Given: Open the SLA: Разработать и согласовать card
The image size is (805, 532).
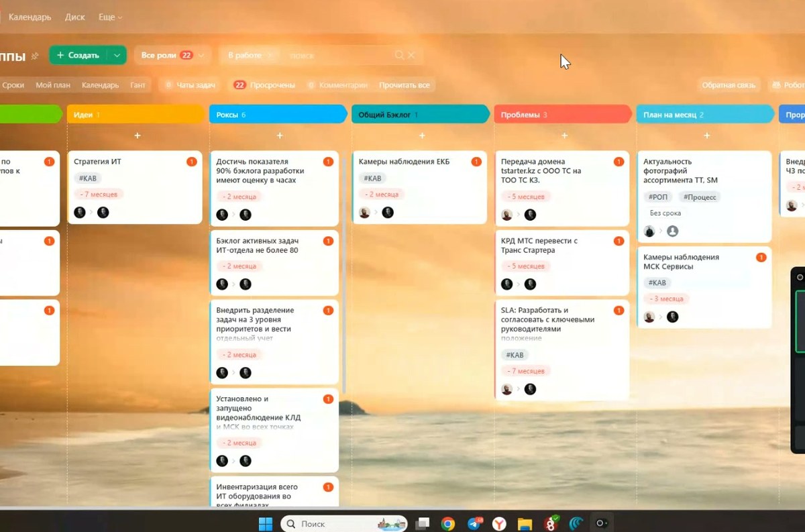Looking at the screenshot, I should 562,350.
